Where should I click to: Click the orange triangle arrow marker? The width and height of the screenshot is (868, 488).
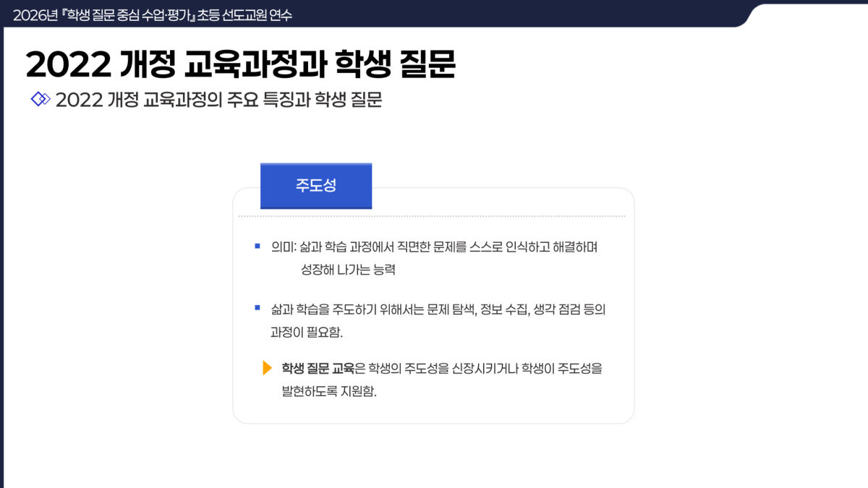click(x=267, y=368)
